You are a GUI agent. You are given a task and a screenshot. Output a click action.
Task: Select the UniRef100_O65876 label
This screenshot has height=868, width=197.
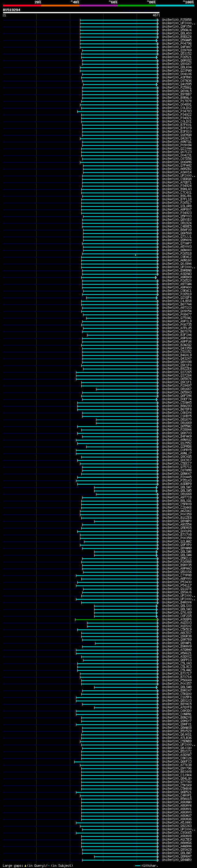[176, 379]
